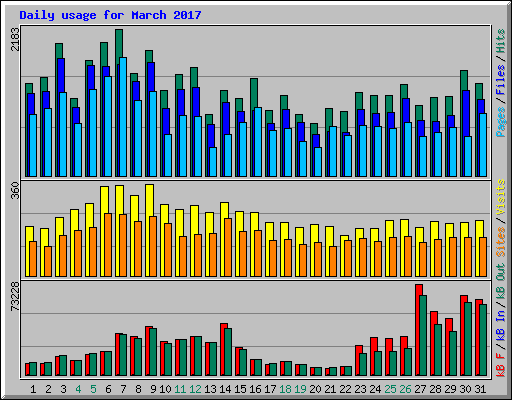Click the yellow visits bar for day 9
Image resolution: width=512 pixels, height=400 pixels.
pyautogui.click(x=150, y=200)
